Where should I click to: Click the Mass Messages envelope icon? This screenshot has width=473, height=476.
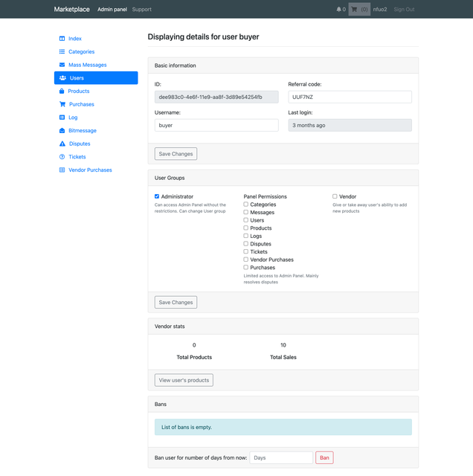[x=62, y=65]
